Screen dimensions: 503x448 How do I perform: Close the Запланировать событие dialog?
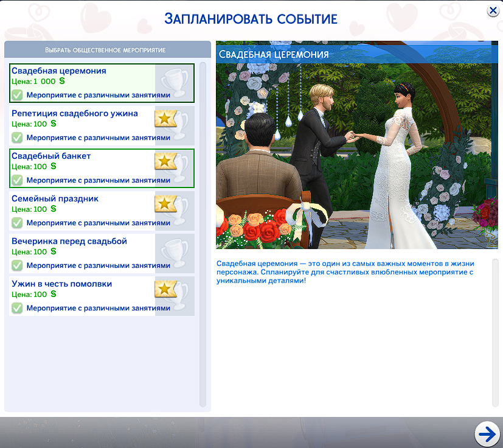pyautogui.click(x=493, y=10)
